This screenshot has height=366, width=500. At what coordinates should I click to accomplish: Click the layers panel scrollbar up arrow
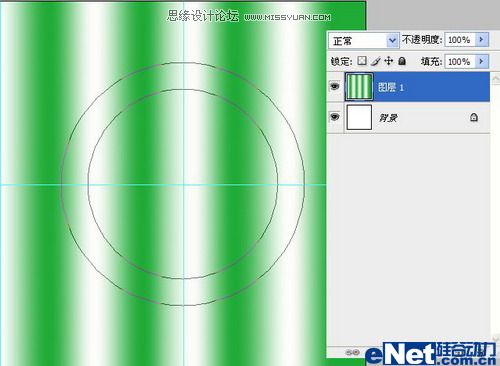coord(496,78)
